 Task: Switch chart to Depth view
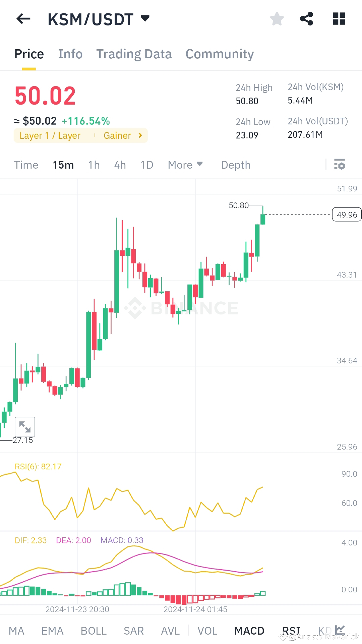tap(236, 165)
